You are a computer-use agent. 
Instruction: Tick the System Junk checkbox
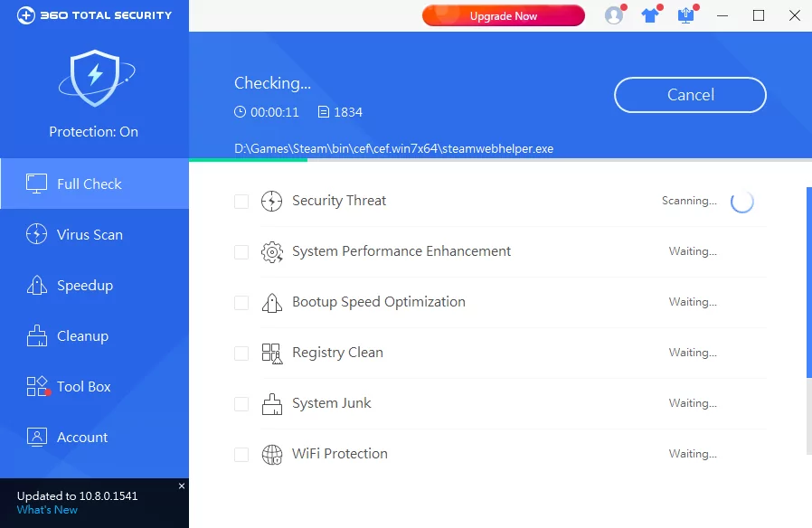241,404
